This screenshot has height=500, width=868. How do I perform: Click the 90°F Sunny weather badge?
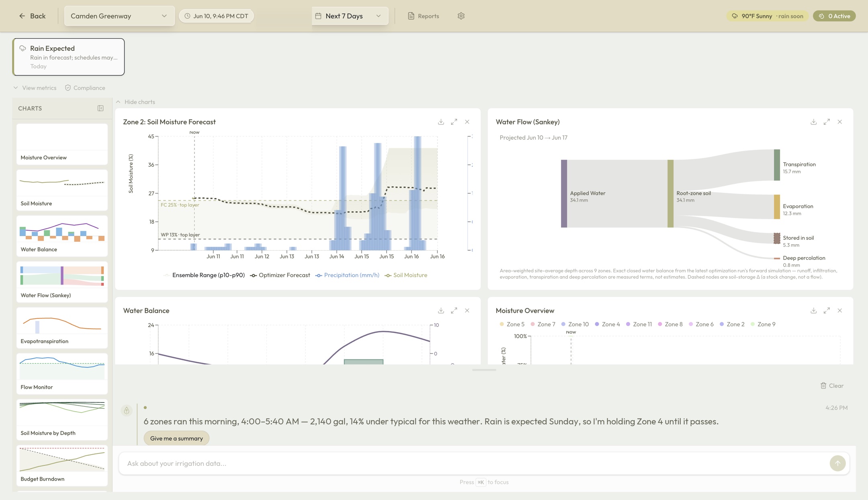click(768, 16)
